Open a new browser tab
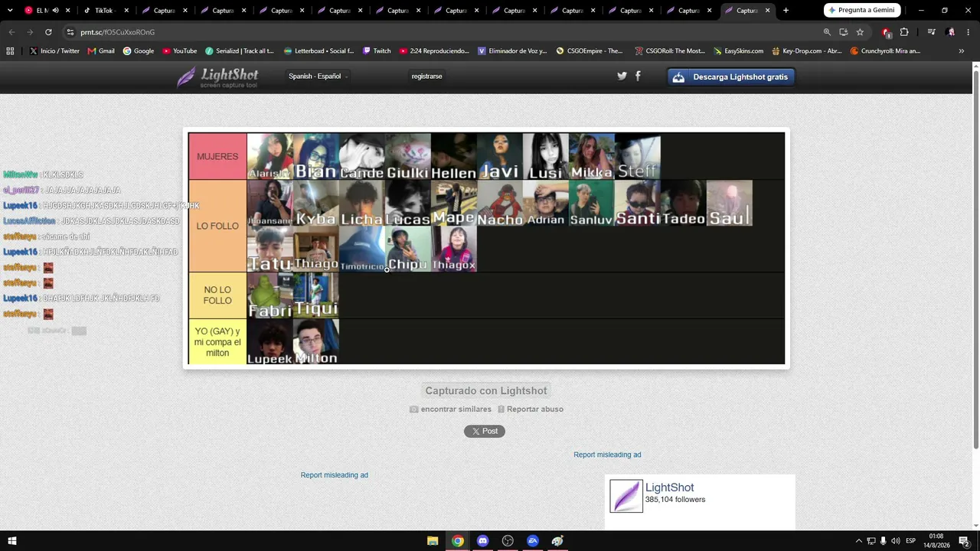Viewport: 980px width, 551px height. click(786, 11)
